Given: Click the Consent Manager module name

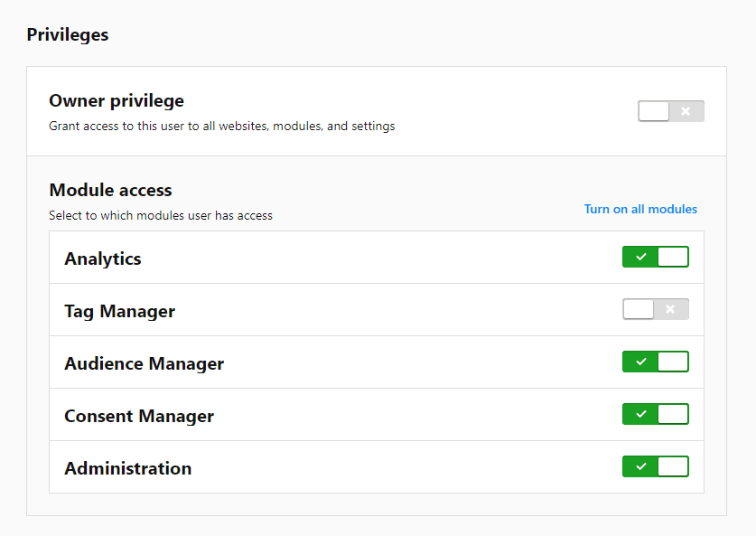Looking at the screenshot, I should pos(139,416).
